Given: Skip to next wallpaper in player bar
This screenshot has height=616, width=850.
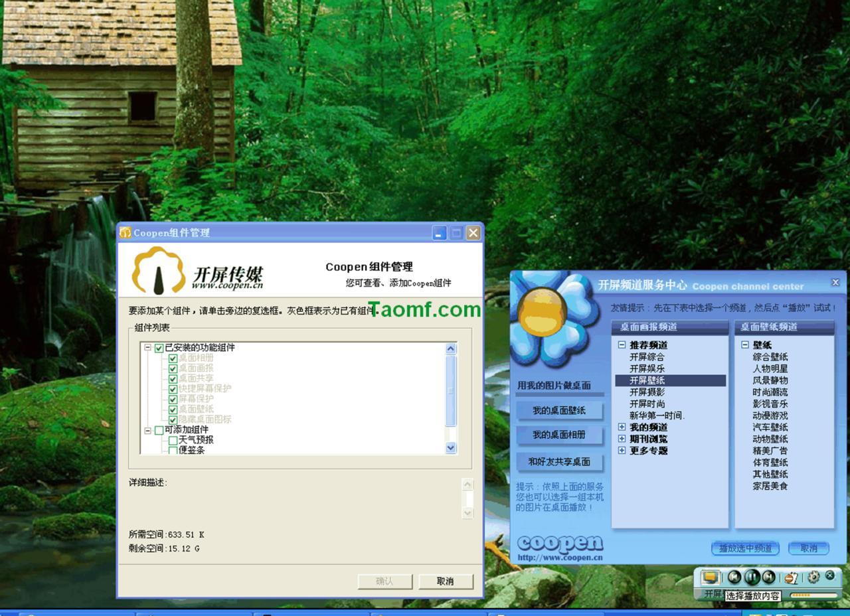Looking at the screenshot, I should (x=768, y=577).
